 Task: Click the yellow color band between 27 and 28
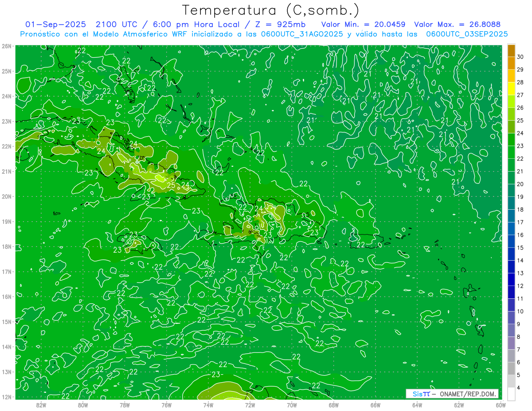click(x=511, y=89)
